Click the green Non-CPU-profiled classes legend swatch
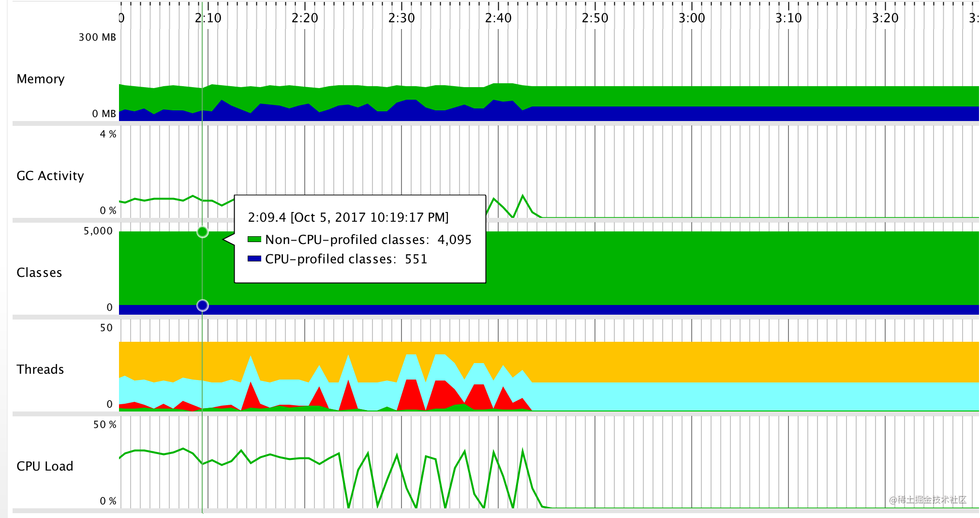Image resolution: width=980 pixels, height=518 pixels. [254, 239]
